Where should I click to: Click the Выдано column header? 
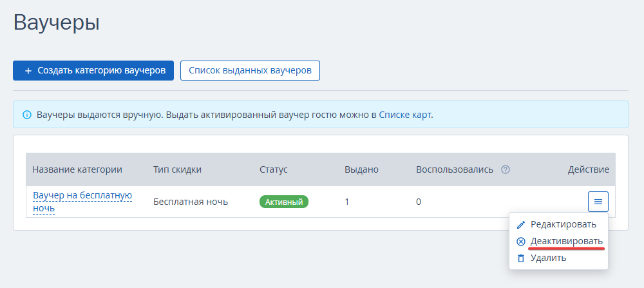[x=361, y=169]
